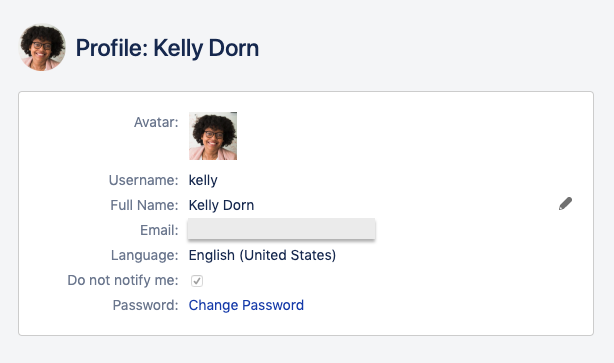Viewport: 614px width, 363px height.
Task: Click the Profile: Kelly Dorn heading
Action: (167, 48)
